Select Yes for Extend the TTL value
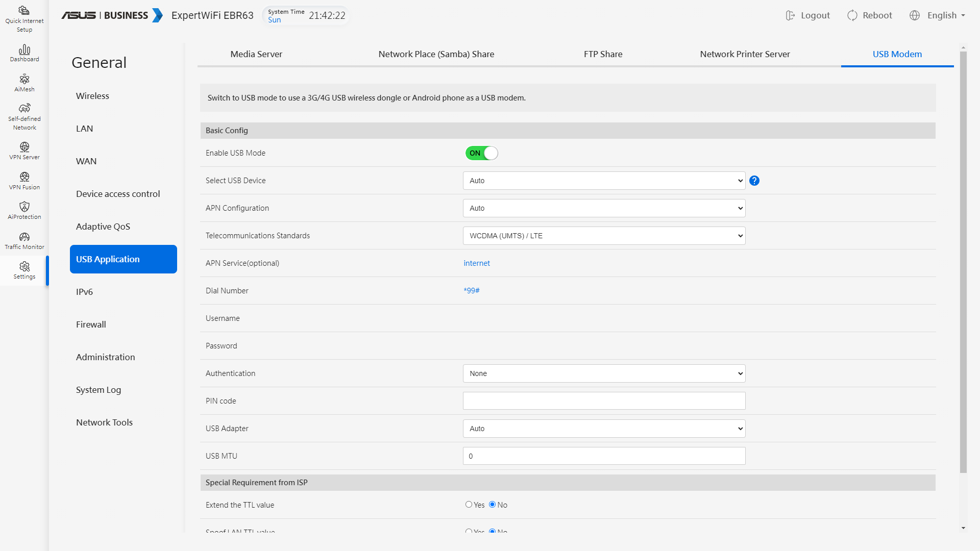Screen dimensions: 980x551 pyautogui.click(x=469, y=505)
